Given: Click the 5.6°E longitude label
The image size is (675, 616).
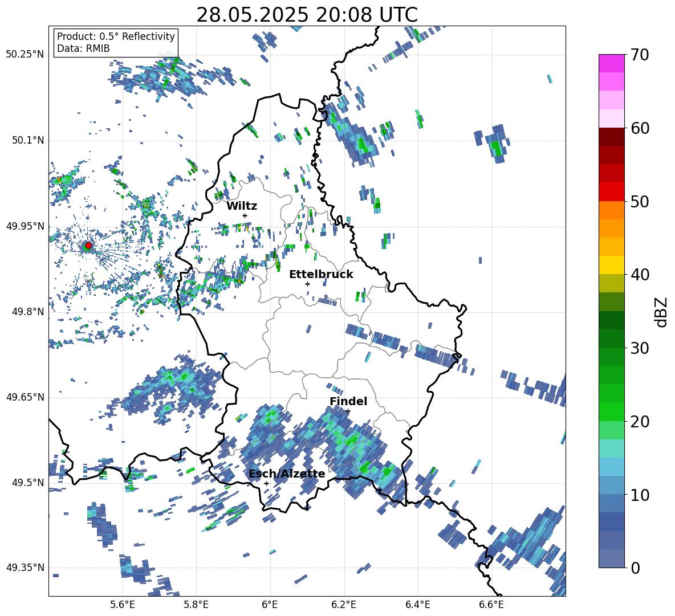Looking at the screenshot, I should coord(123,605).
